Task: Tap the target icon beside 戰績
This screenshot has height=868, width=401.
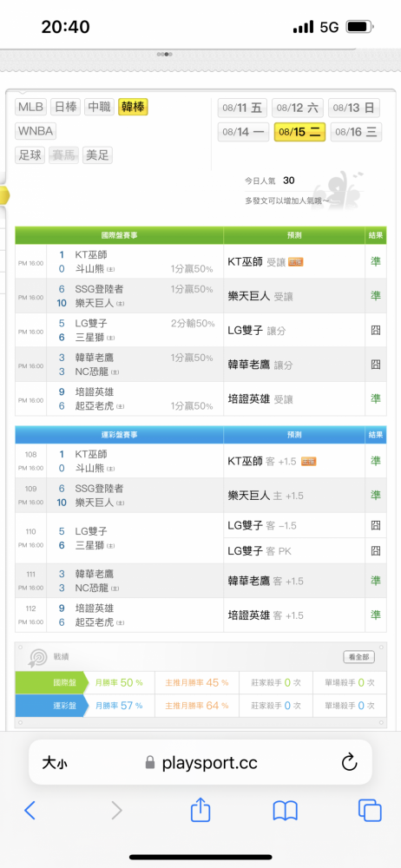Action: click(x=37, y=658)
